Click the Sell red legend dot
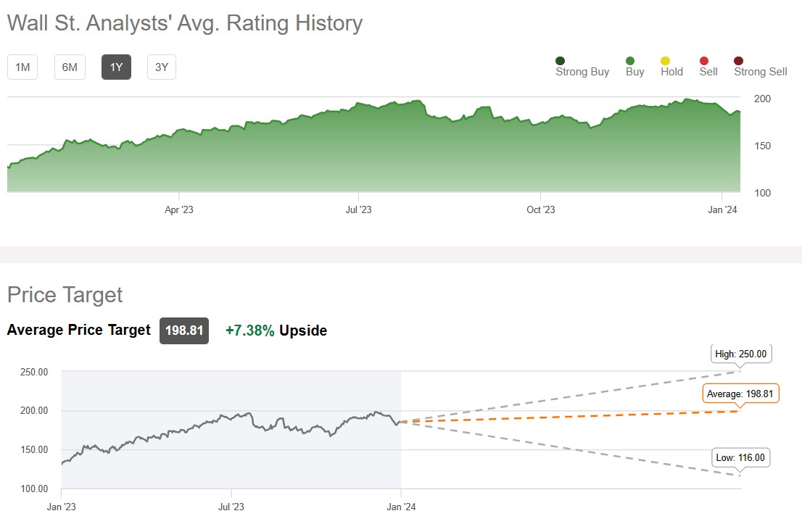Image resolution: width=802 pixels, height=532 pixels. tap(703, 61)
